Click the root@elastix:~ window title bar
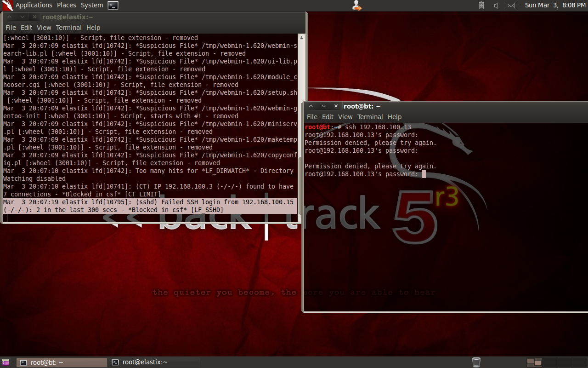 [x=154, y=17]
